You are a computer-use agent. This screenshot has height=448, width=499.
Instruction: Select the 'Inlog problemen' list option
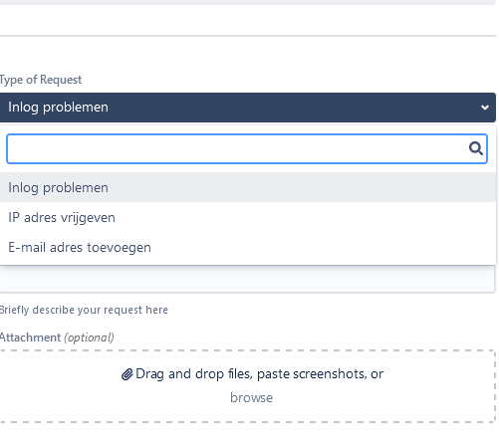(248, 187)
